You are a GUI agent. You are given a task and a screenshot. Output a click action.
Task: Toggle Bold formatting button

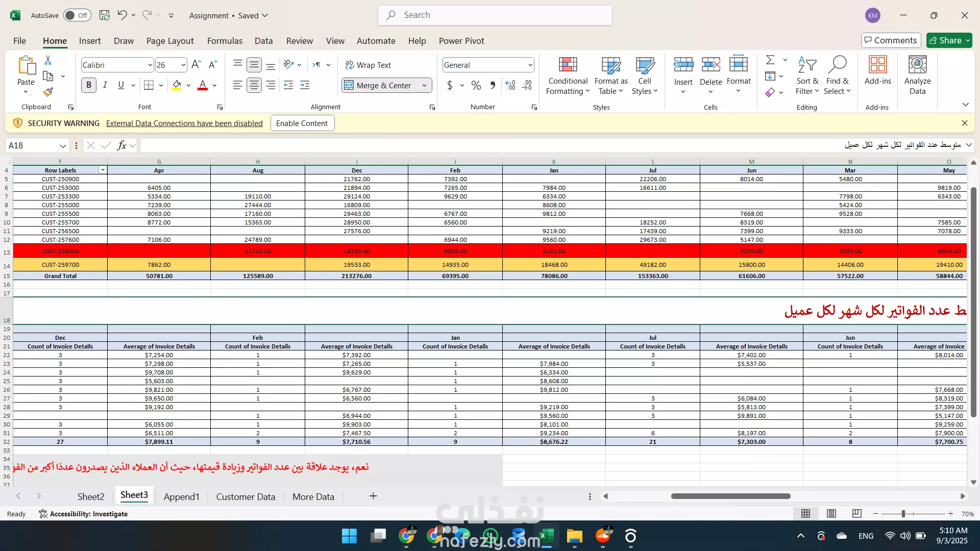89,85
